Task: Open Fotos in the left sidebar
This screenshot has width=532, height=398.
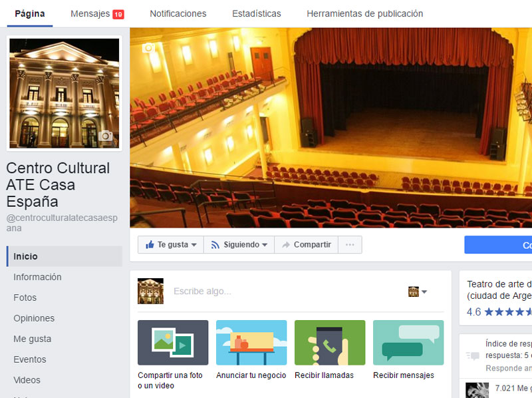Action: [x=25, y=298]
